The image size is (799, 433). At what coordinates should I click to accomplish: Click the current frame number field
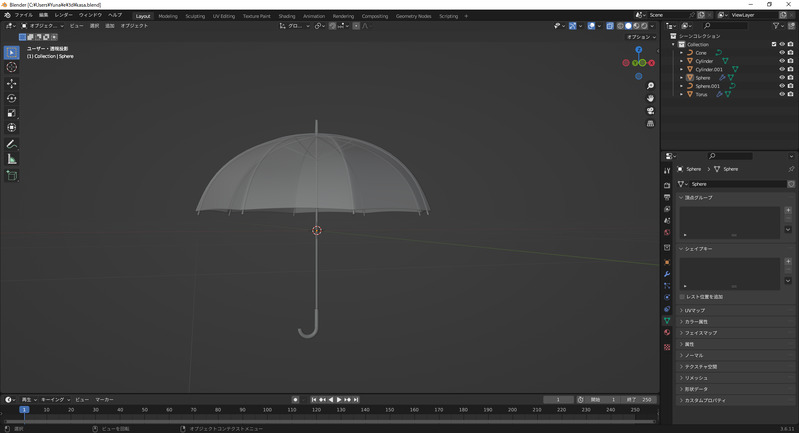[558, 400]
